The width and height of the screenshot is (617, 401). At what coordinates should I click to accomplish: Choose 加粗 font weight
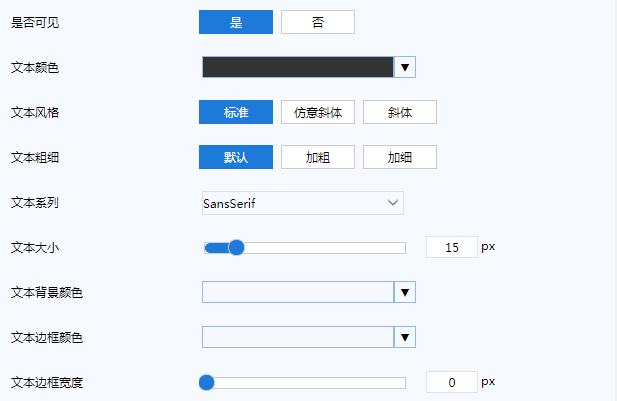[318, 157]
